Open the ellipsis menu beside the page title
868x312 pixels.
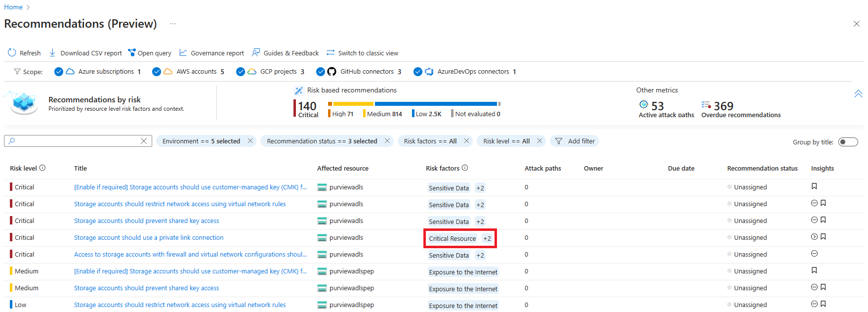(x=172, y=24)
